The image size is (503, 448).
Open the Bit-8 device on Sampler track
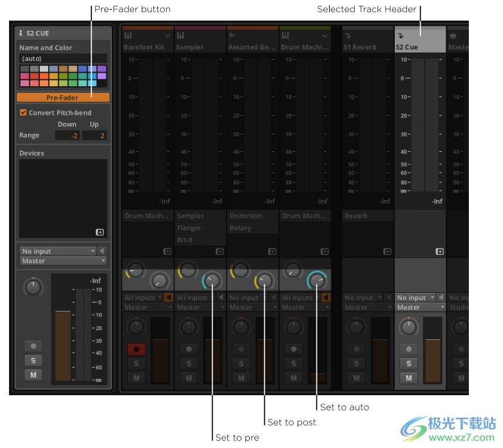coord(201,240)
